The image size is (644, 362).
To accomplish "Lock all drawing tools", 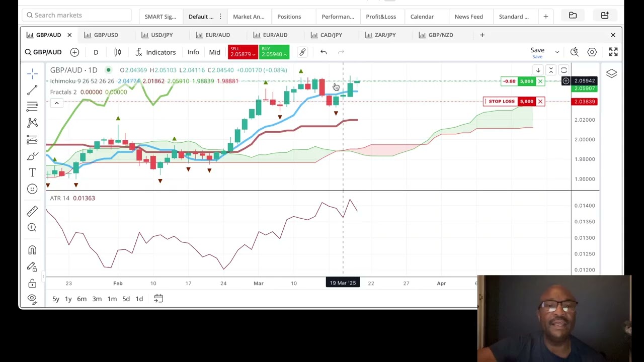I will [x=32, y=283].
